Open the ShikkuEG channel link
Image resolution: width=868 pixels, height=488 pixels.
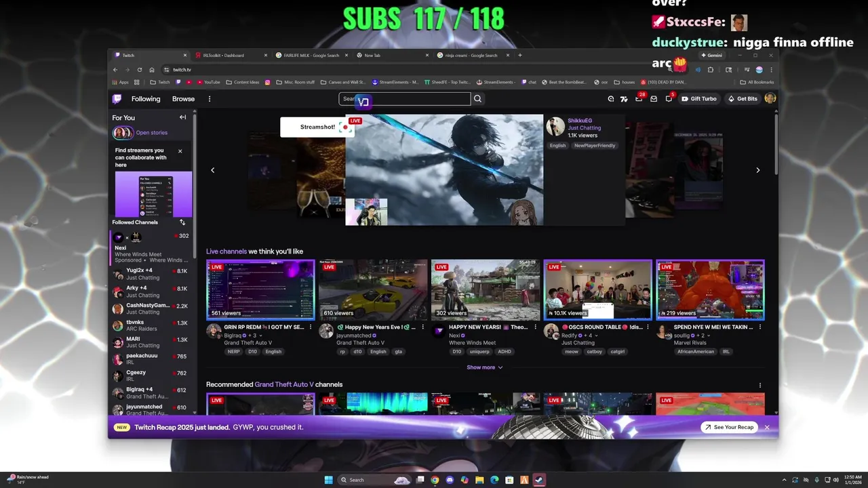coord(580,121)
